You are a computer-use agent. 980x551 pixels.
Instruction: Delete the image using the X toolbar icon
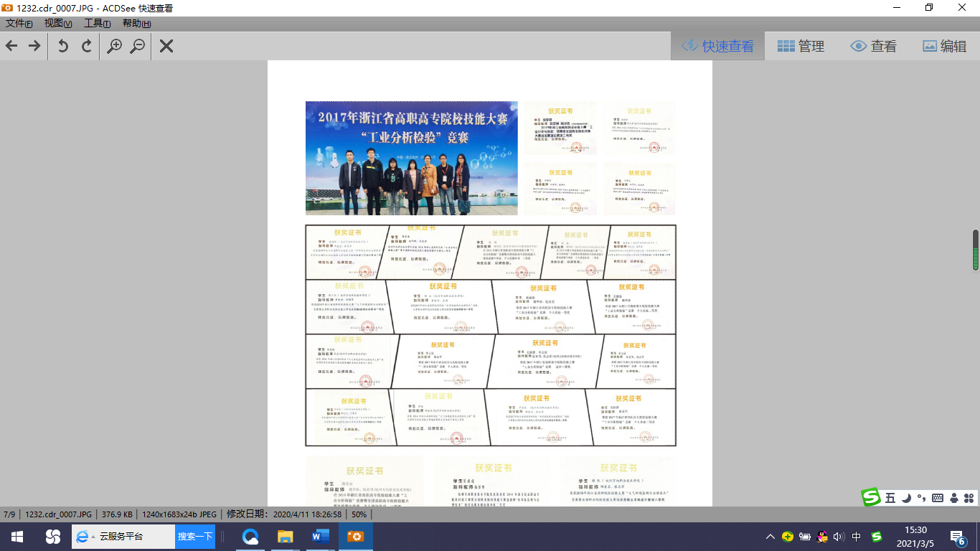(166, 46)
